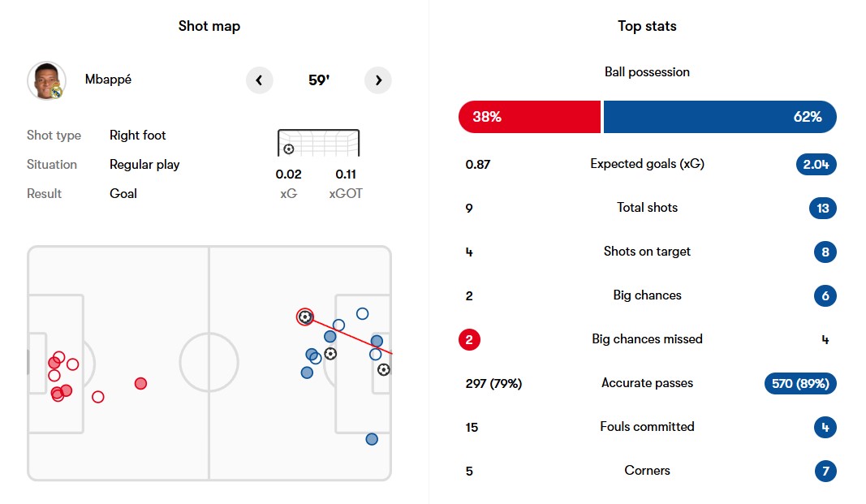
Task: Select the red-ringed goal shot marker
Action: tap(304, 317)
